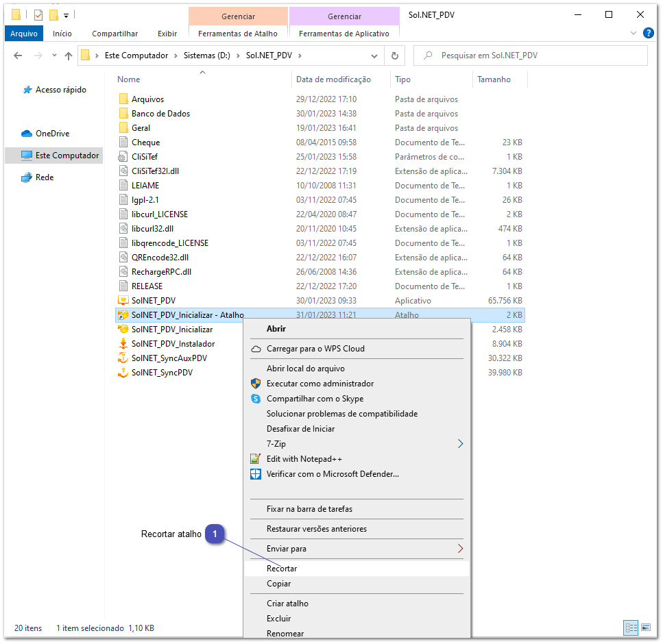Click the first quick access toolbar icon
The image size is (663, 644).
tap(14, 14)
